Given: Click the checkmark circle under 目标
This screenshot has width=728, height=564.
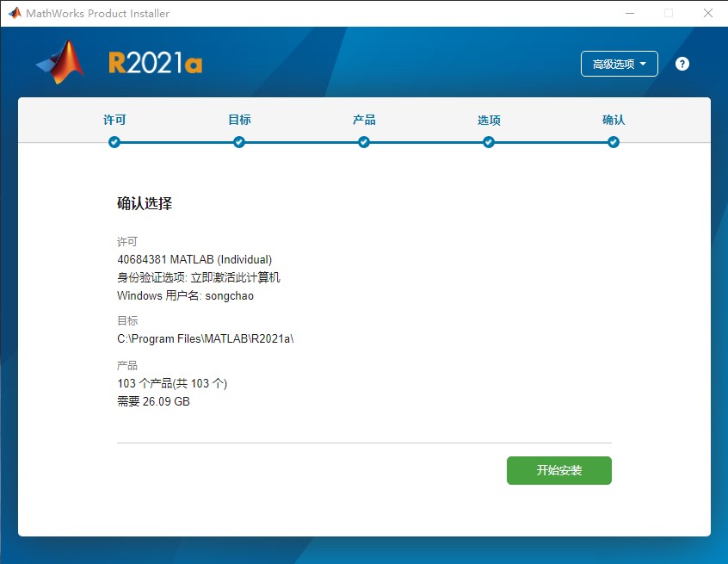Looking at the screenshot, I should pyautogui.click(x=239, y=142).
